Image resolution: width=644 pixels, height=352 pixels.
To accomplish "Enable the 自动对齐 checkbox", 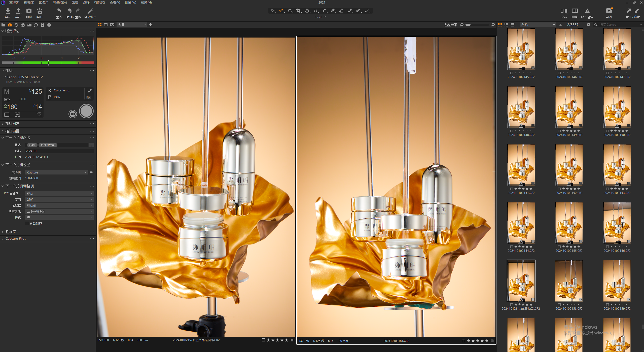I will tap(27, 224).
